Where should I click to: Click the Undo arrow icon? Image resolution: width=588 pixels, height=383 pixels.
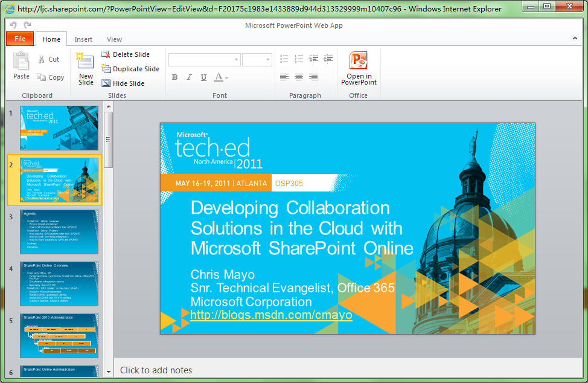13,25
